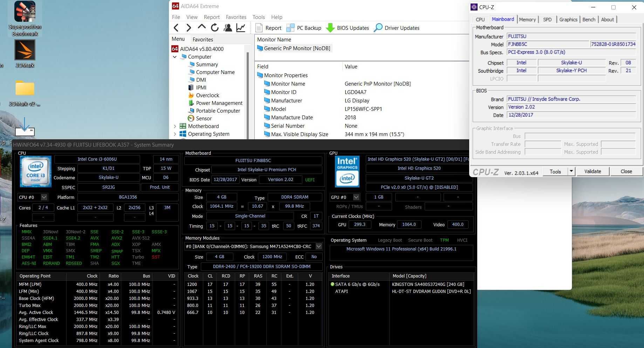Viewport: 644px width, 348px height.
Task: Switch to Bench tab in CPU-Z
Action: (x=589, y=20)
